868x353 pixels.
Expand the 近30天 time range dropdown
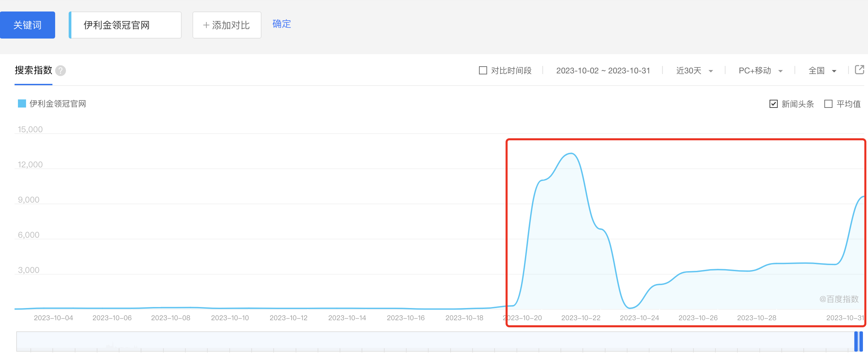694,71
